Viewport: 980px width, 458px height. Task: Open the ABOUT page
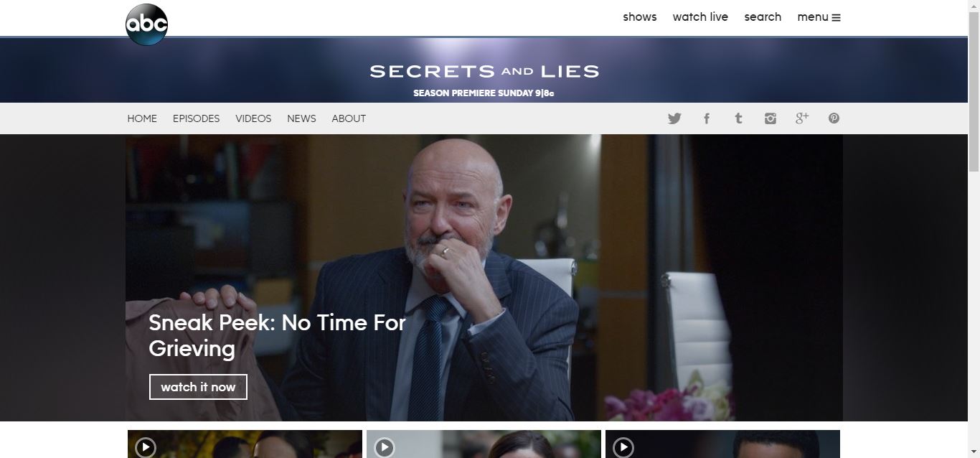pos(349,118)
